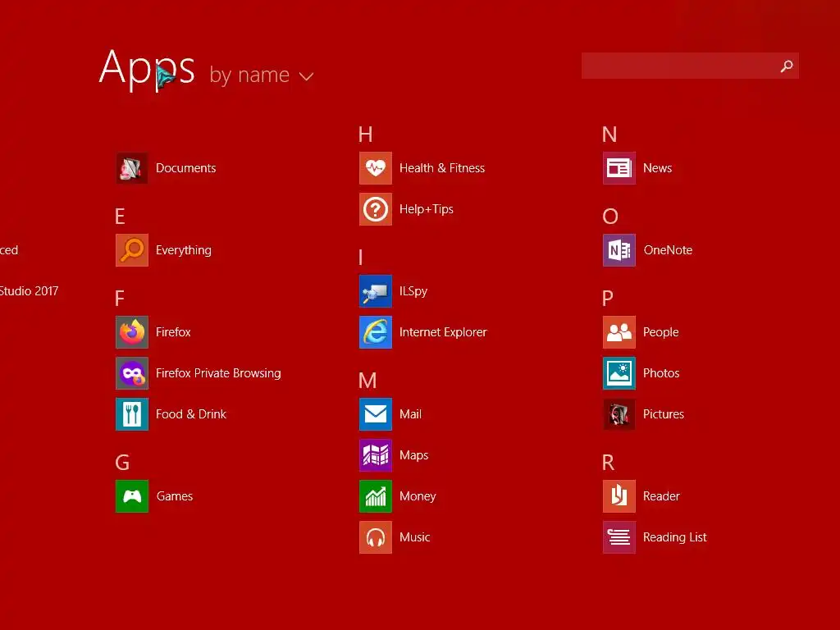Screen dimensions: 840x630
Task: Open the Internet Explorer icon
Action: [376, 332]
